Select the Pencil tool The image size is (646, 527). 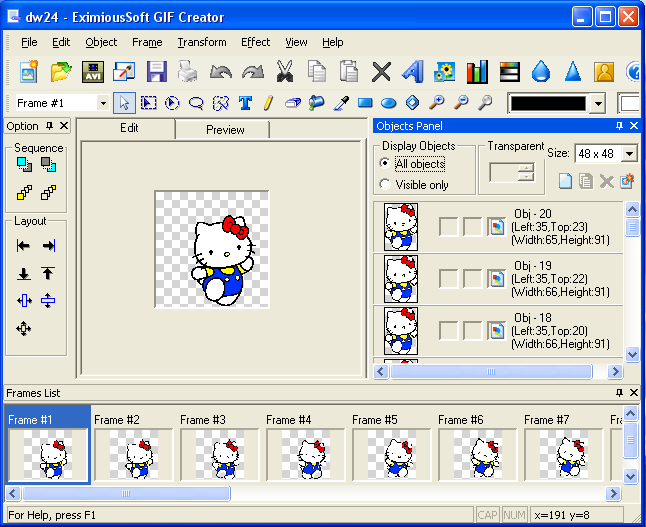point(268,103)
